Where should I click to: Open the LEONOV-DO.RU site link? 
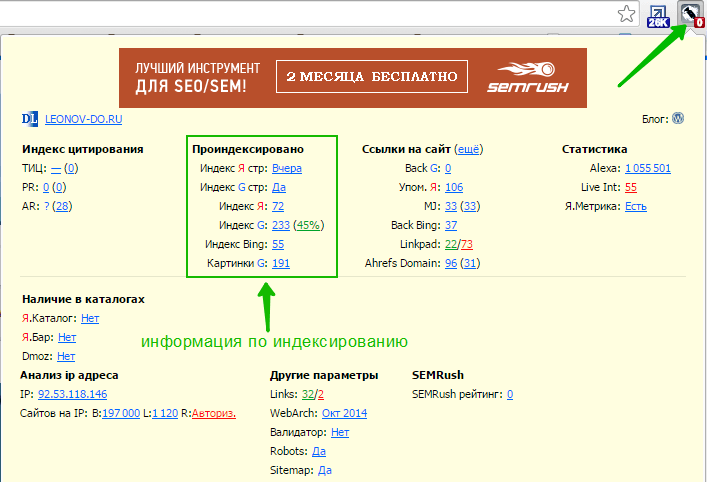pyautogui.click(x=83, y=118)
